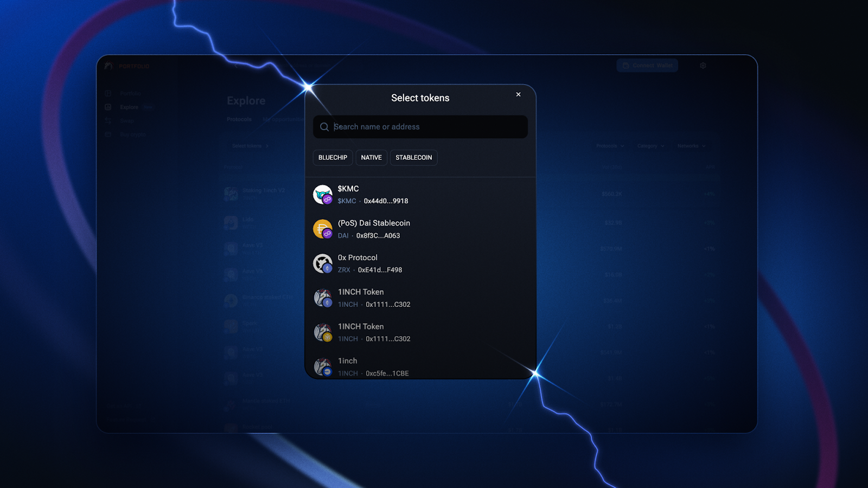Click the (PoS) Dai Stablecoin name
Image resolution: width=868 pixels, height=488 pixels.
click(374, 223)
